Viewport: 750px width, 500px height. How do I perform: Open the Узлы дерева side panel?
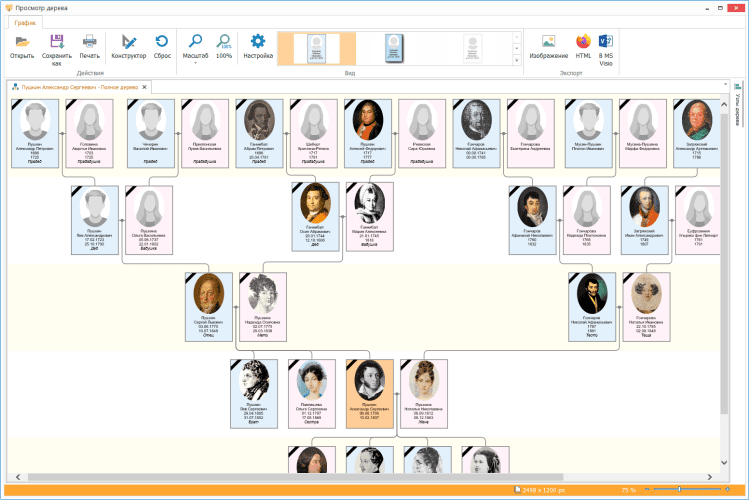click(738, 104)
